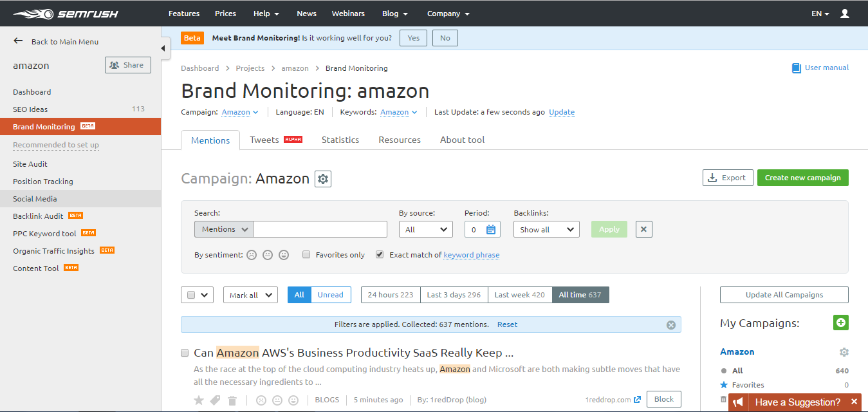Screen dimensions: 868x412
Task: Open the Backlinks Show all dropdown
Action: click(x=546, y=229)
